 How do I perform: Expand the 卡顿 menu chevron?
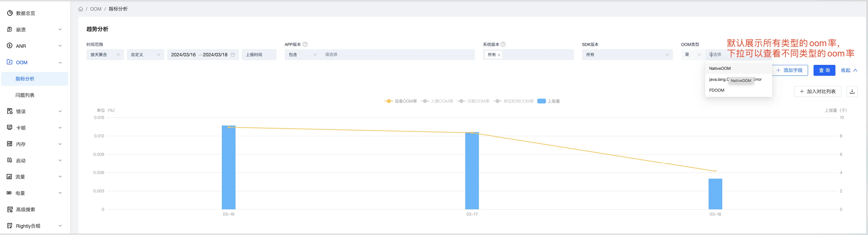coord(60,128)
